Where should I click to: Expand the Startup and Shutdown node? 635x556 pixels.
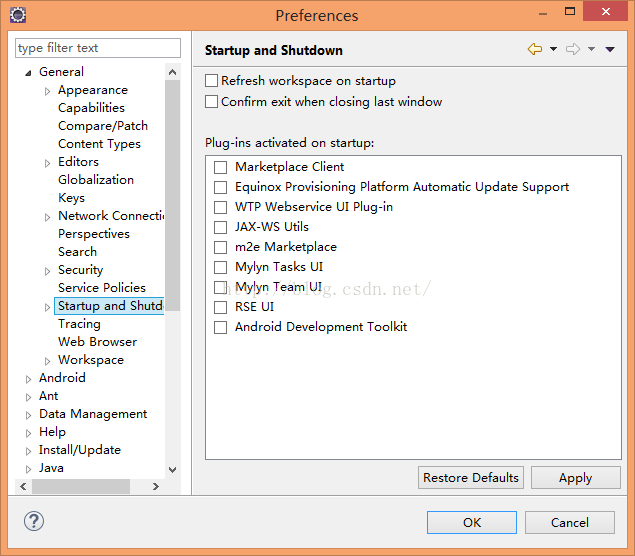[47, 307]
